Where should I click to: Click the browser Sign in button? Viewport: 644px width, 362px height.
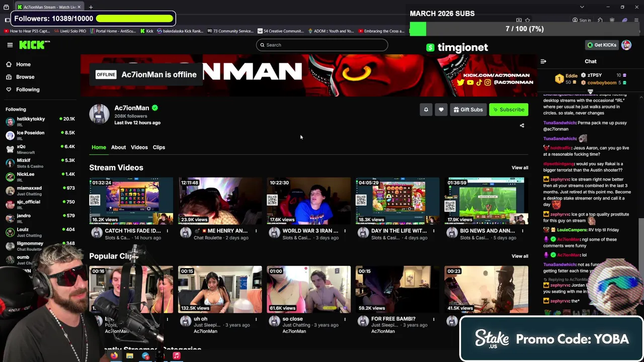point(582,20)
